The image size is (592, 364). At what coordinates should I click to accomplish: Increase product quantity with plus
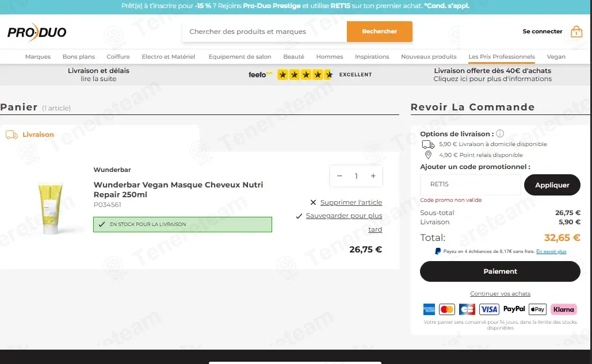(373, 176)
